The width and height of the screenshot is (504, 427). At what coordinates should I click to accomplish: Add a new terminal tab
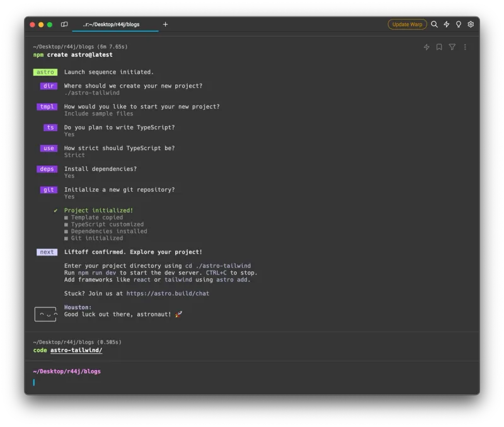165,25
